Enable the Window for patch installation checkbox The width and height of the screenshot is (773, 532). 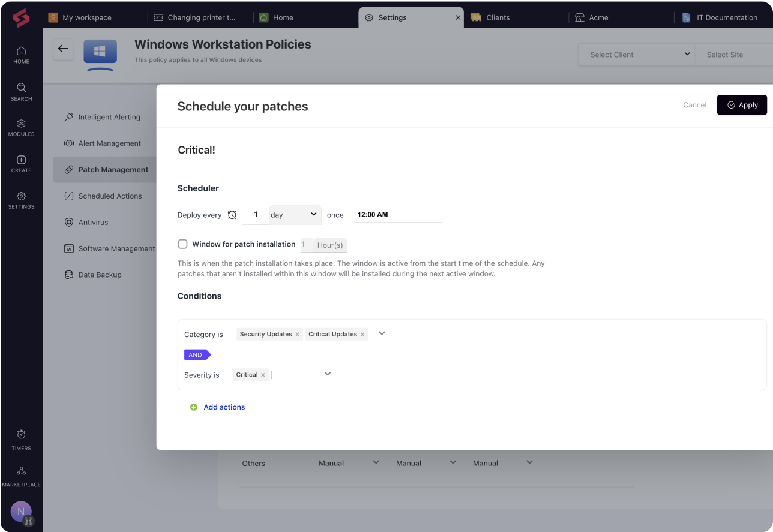coord(182,244)
